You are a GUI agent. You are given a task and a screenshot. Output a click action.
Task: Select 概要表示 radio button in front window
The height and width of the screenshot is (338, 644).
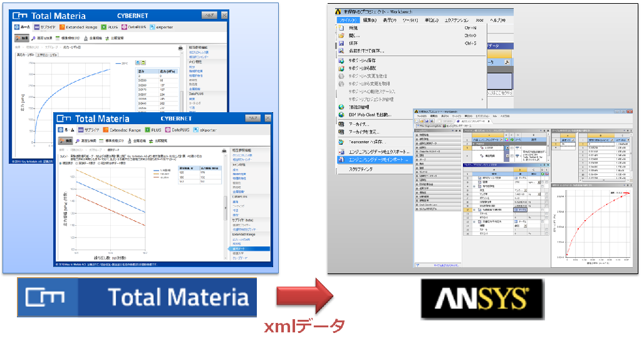61,163
